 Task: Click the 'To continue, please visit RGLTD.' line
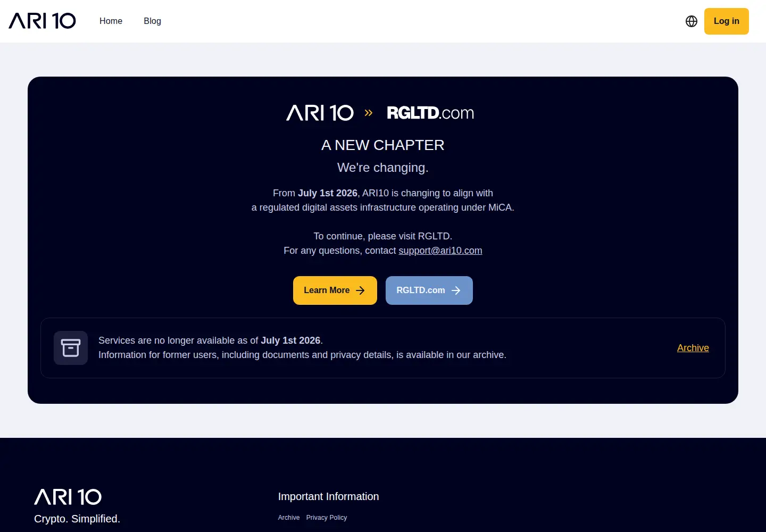click(383, 236)
